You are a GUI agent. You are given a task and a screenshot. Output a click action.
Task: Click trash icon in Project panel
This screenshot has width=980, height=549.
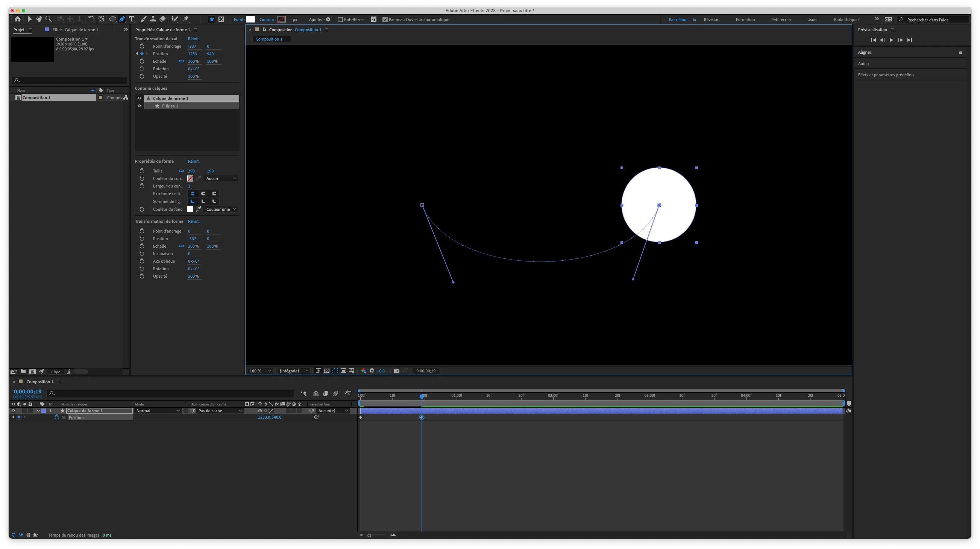click(x=68, y=372)
